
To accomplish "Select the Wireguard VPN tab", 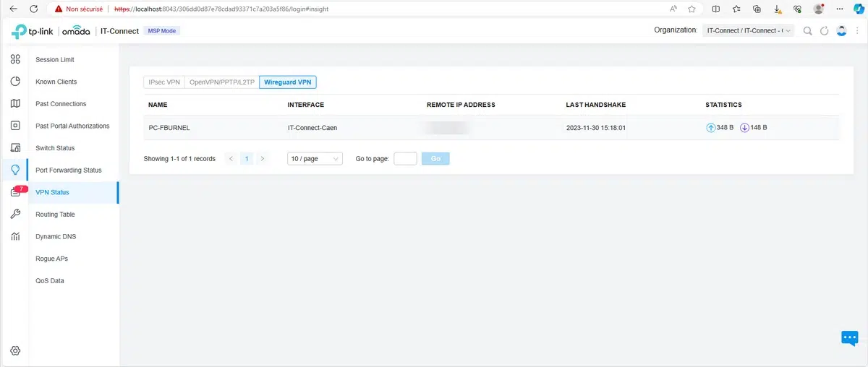I will click(x=288, y=82).
